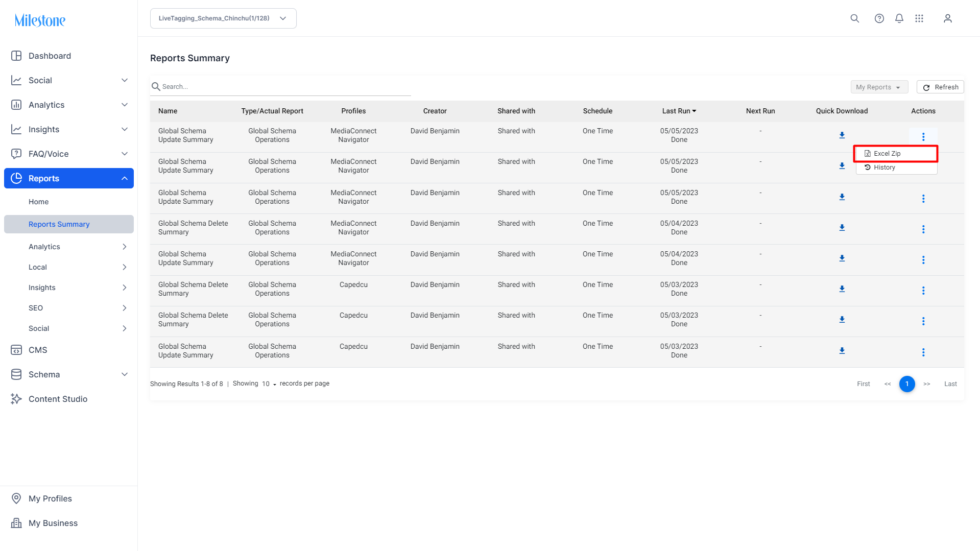Sort by the Last Run column

click(679, 111)
